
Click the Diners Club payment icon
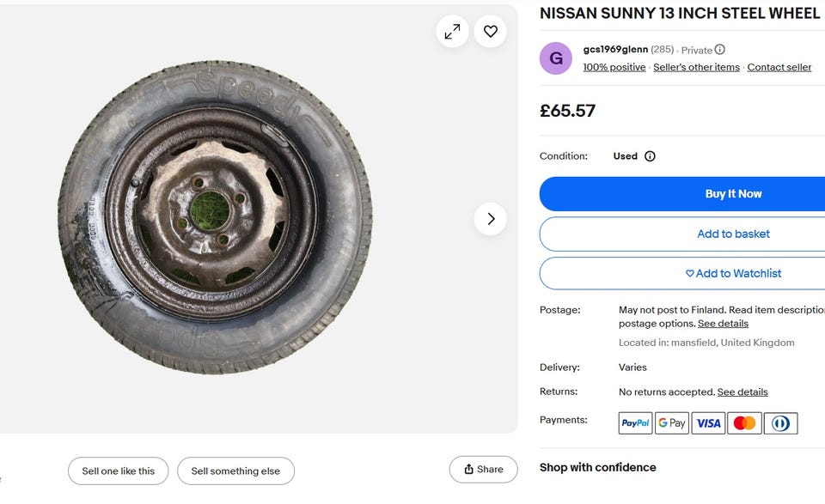click(x=780, y=423)
